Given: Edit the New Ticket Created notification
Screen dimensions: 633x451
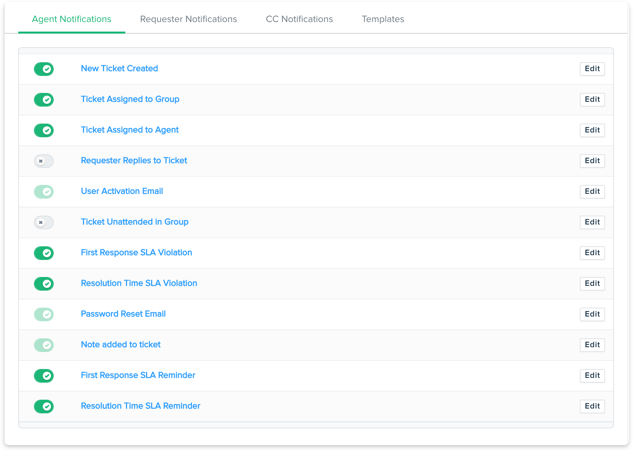Looking at the screenshot, I should [x=592, y=69].
